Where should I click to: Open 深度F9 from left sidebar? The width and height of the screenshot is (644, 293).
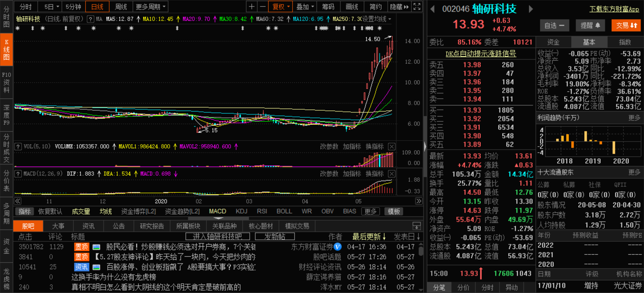[6, 115]
